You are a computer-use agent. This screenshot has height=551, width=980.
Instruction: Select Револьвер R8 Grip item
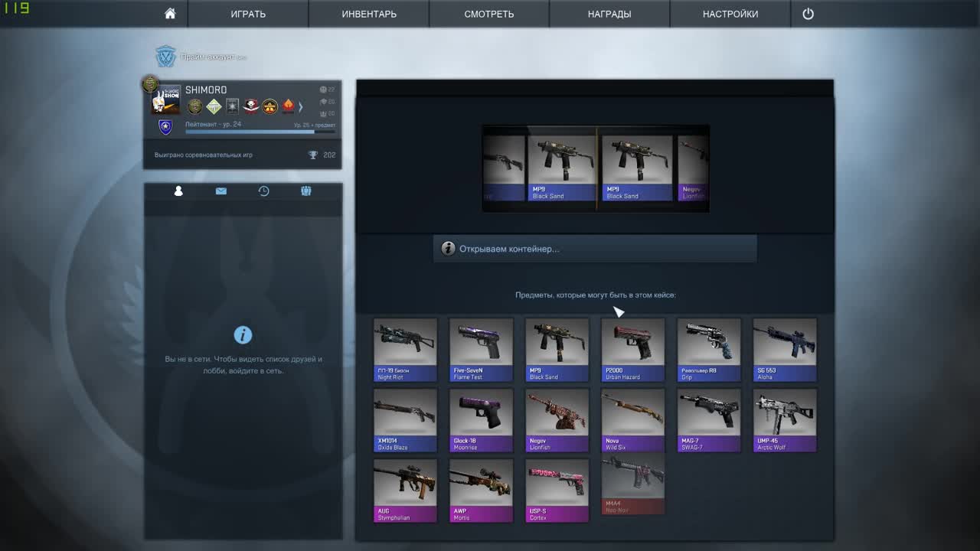(x=709, y=350)
